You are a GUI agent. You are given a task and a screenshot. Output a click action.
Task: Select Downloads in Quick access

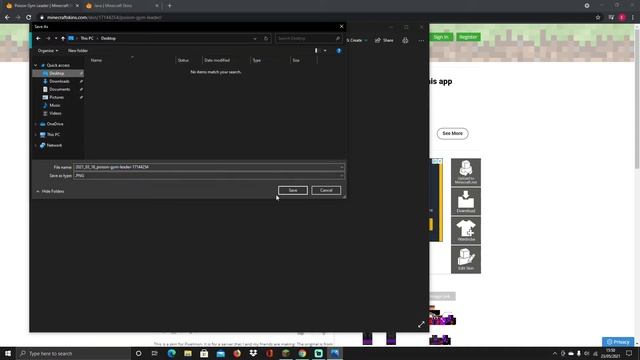tap(59, 81)
